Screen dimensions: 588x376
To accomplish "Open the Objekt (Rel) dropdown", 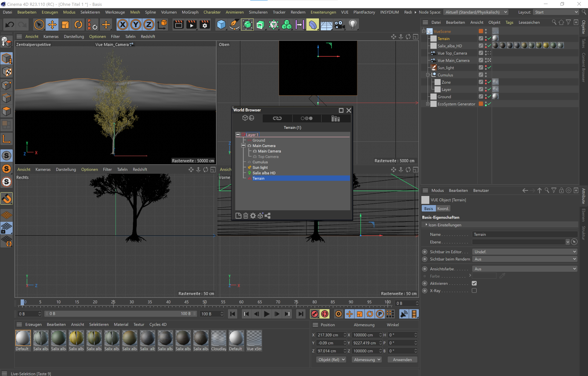I will tap(331, 360).
